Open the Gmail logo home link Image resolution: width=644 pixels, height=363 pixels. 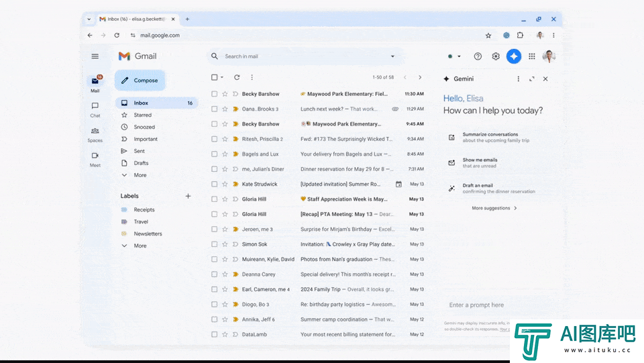pyautogui.click(x=138, y=56)
